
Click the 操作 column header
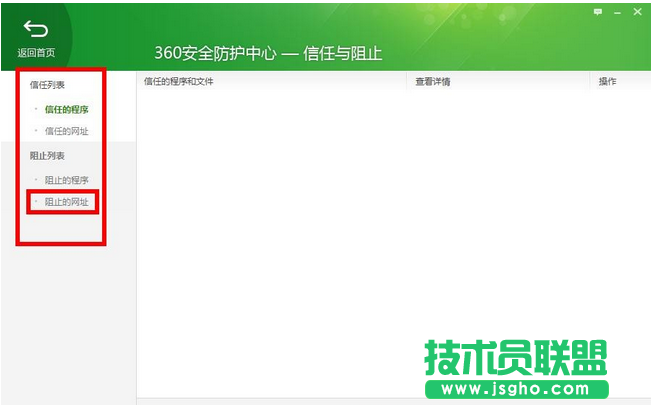coord(607,81)
